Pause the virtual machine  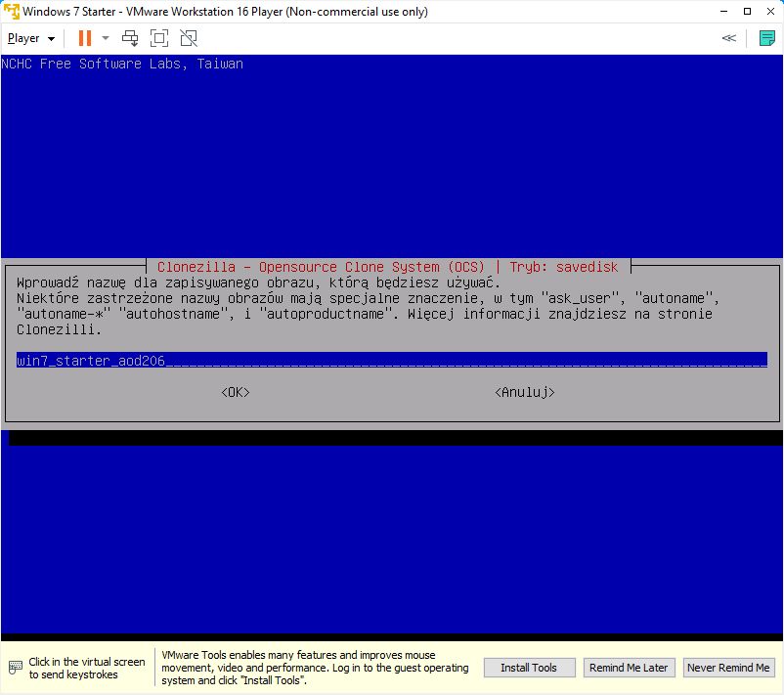[84, 38]
